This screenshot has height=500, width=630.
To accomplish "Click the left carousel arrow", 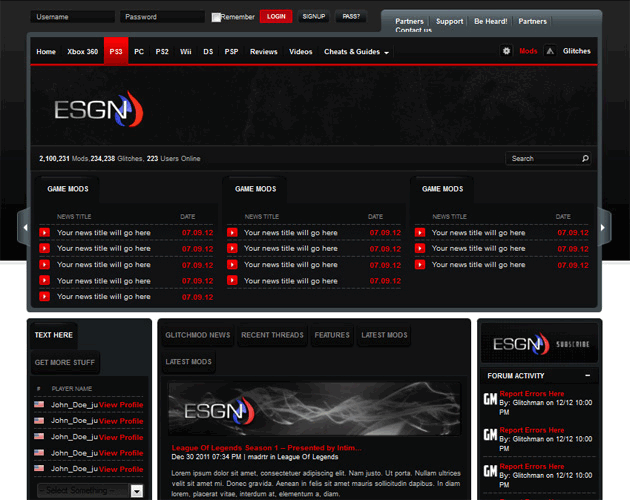I will point(25,227).
